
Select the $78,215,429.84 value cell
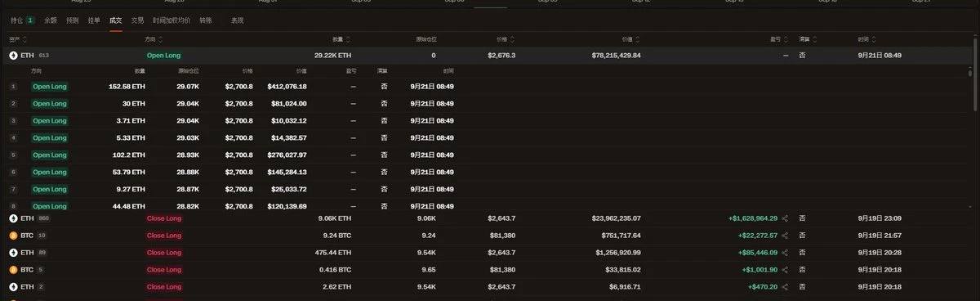click(617, 56)
